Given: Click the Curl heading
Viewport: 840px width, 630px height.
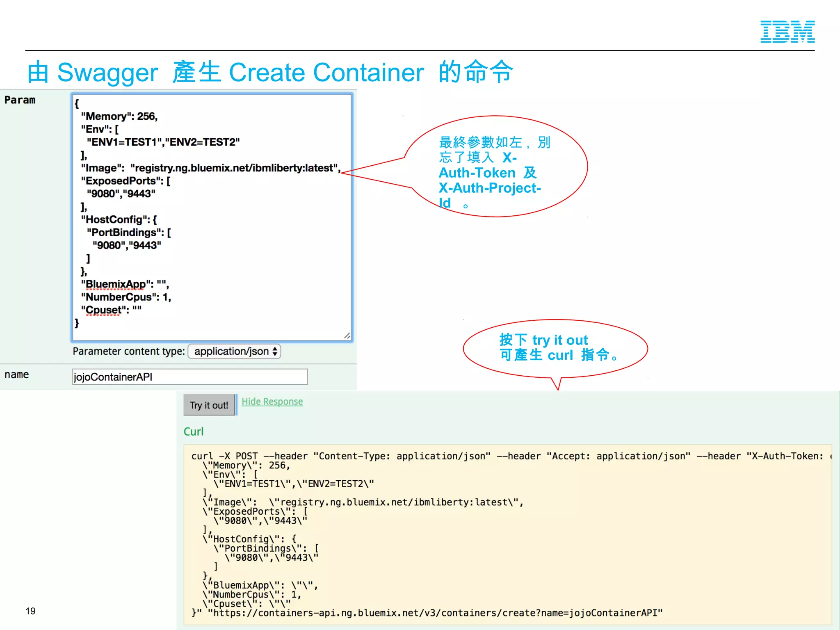Looking at the screenshot, I should 194,431.
